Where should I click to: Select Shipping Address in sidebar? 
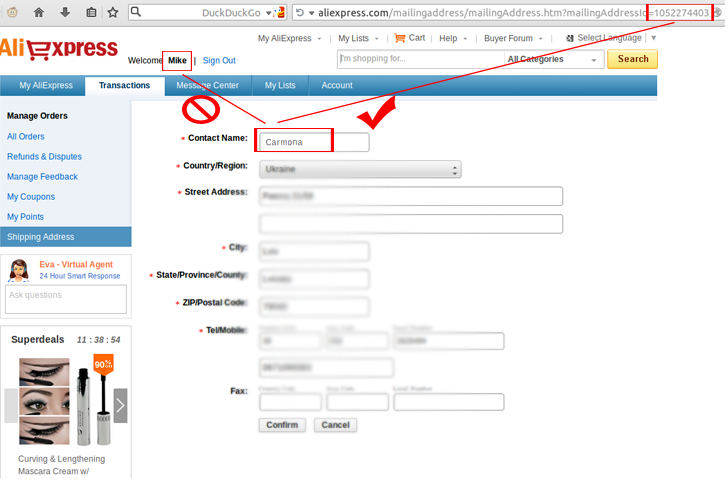[x=65, y=237]
